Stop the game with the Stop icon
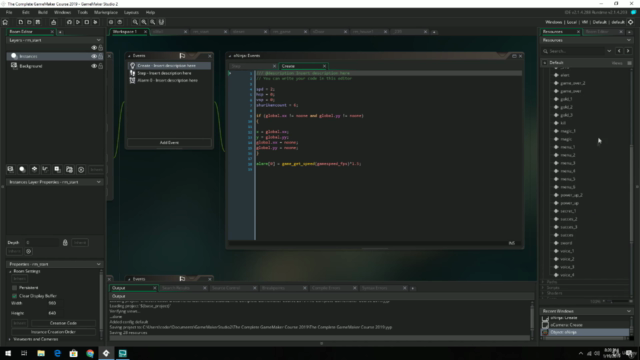 click(87, 22)
